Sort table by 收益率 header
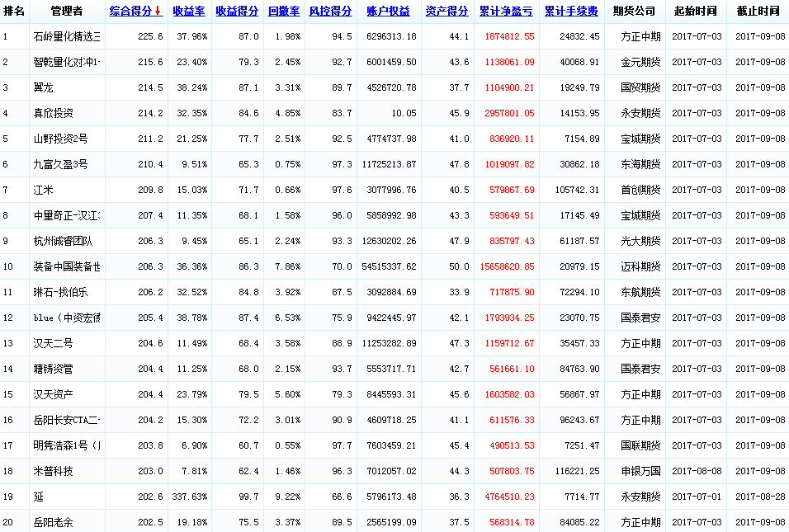 [189, 11]
